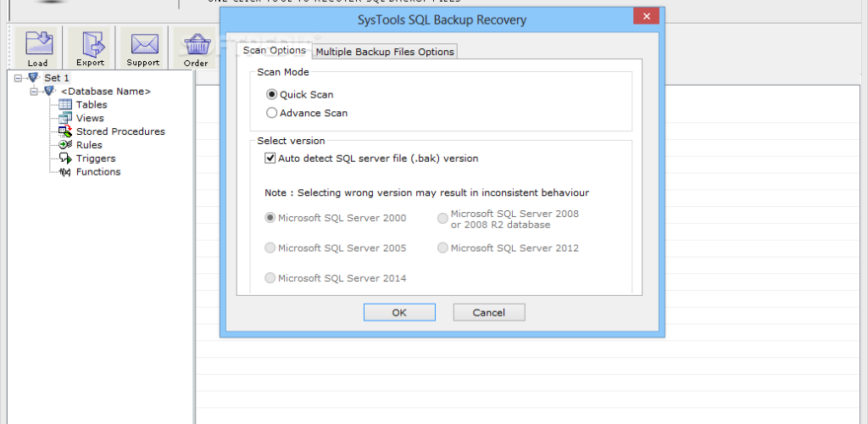Select the Tables tree item
The image size is (868, 424).
pyautogui.click(x=92, y=104)
